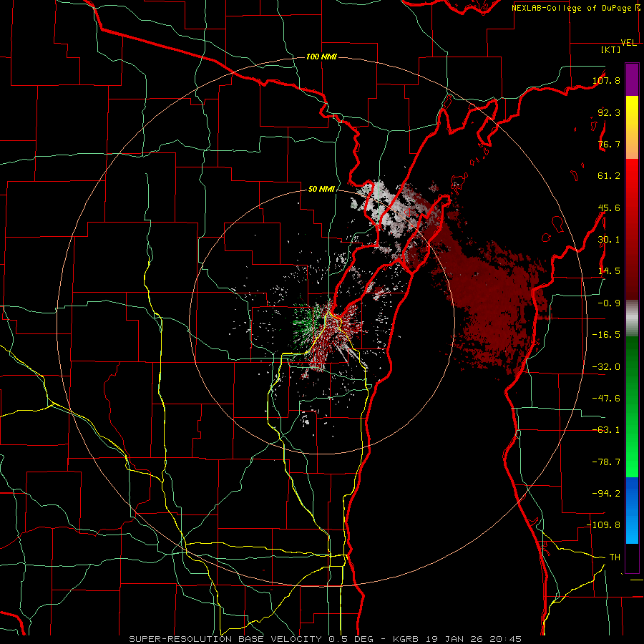Click the -16.5 velocity scale value
Image resolution: width=644 pixels, height=644 pixels.
[606, 335]
